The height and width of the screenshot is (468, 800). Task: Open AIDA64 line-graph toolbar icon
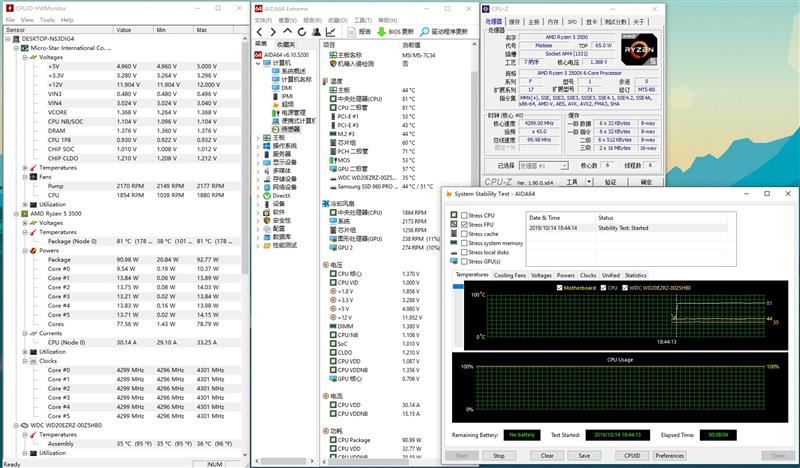(x=331, y=32)
